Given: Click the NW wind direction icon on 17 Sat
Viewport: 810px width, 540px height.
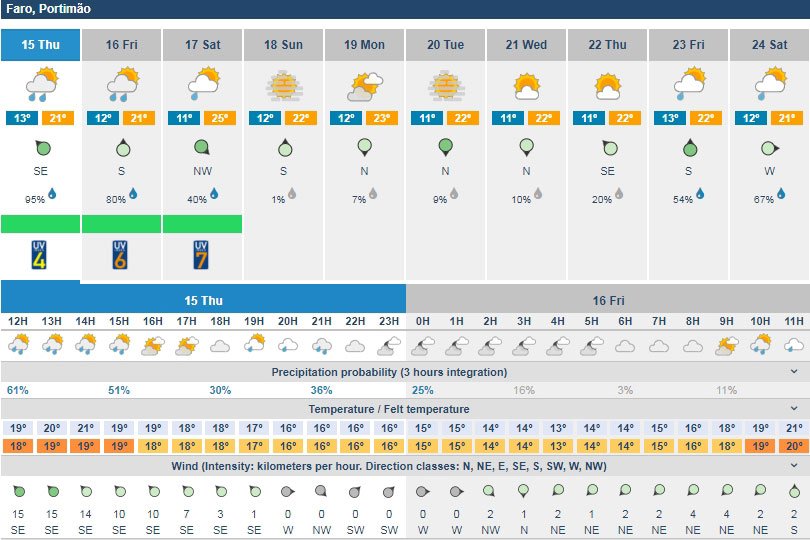Looking at the screenshot, I should point(202,148).
